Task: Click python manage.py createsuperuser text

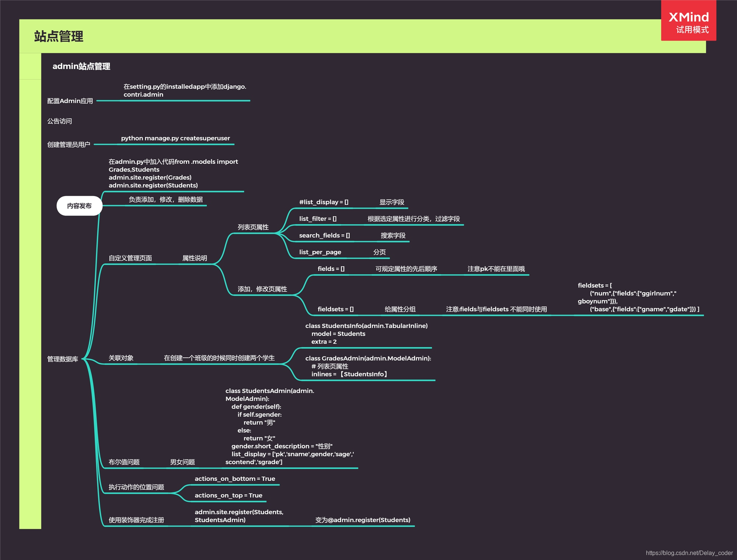Action: tap(175, 138)
